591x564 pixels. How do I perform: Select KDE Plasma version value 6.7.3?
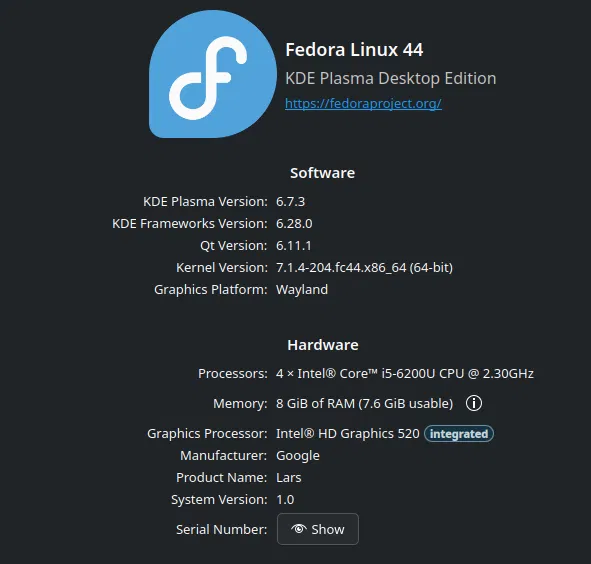click(x=290, y=202)
